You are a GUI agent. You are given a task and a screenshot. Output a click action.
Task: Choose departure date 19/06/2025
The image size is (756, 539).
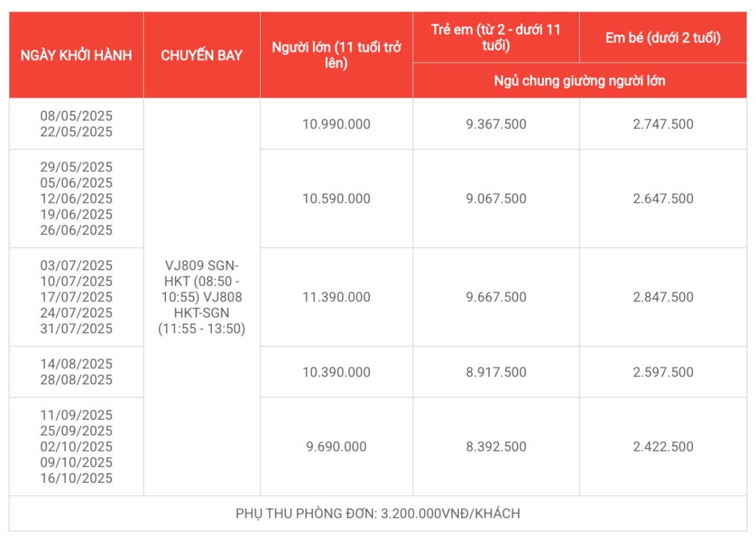(x=76, y=215)
